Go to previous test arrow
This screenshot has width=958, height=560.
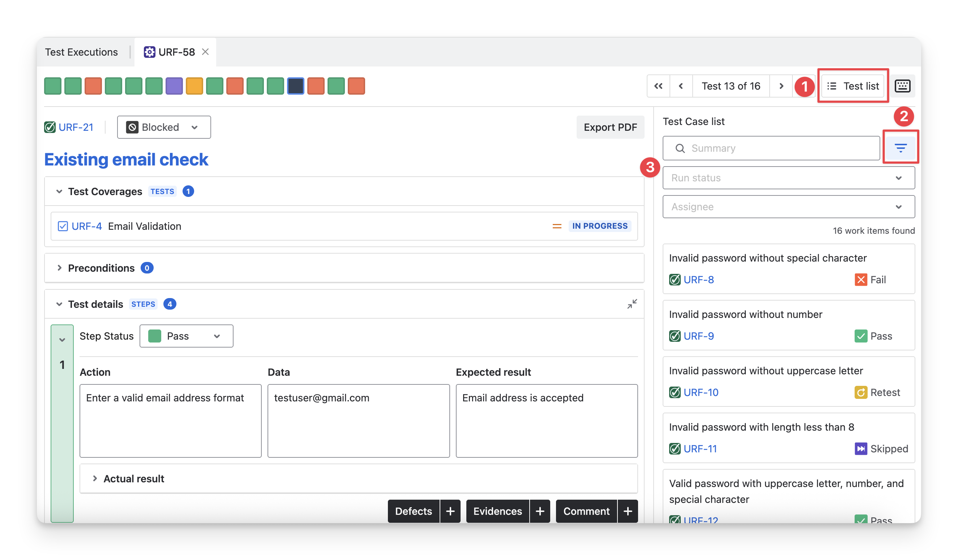681,86
